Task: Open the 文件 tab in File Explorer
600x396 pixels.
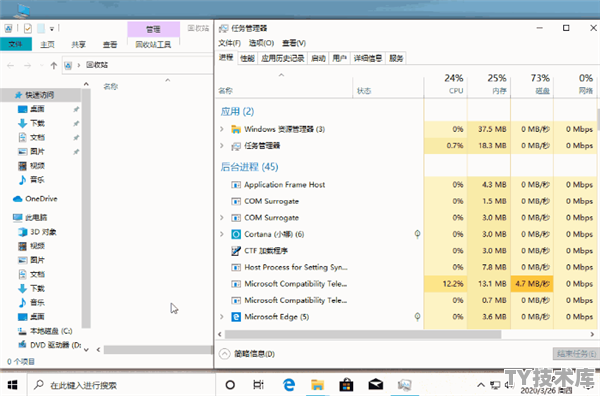Action: [15, 44]
